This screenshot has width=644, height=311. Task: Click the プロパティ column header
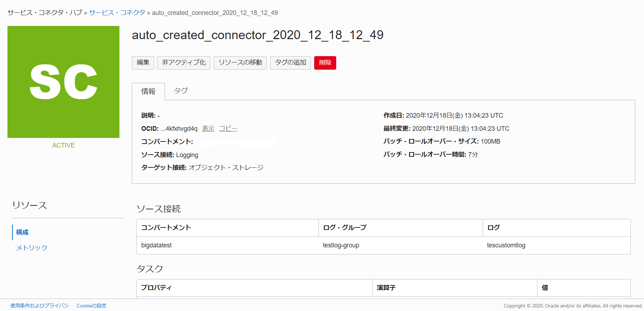[x=254, y=288]
